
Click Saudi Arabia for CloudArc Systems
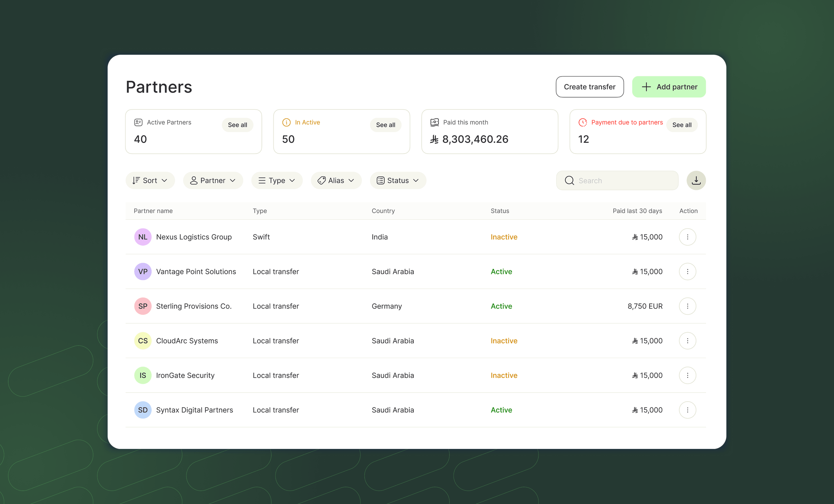point(393,341)
